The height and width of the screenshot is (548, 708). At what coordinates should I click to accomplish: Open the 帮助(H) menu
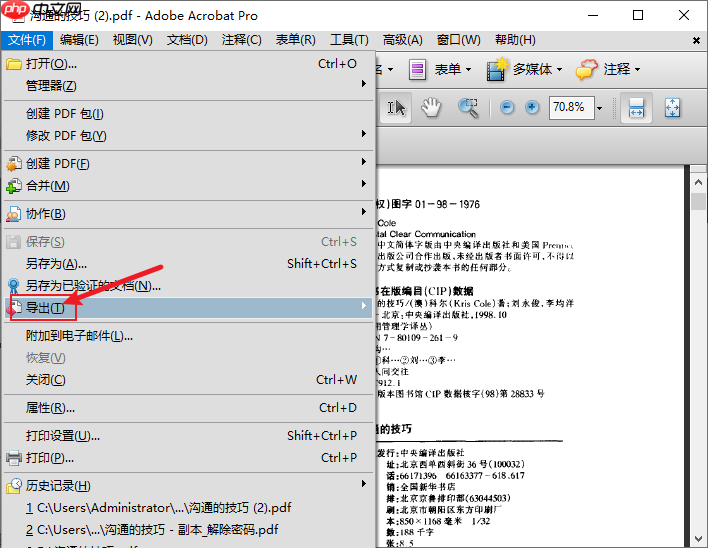515,40
